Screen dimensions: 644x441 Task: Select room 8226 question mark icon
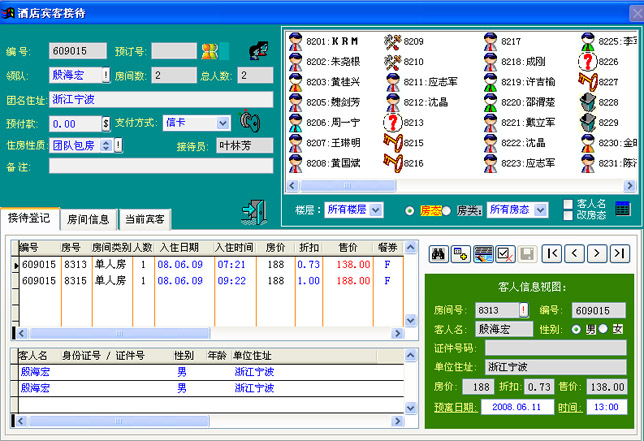pos(590,61)
